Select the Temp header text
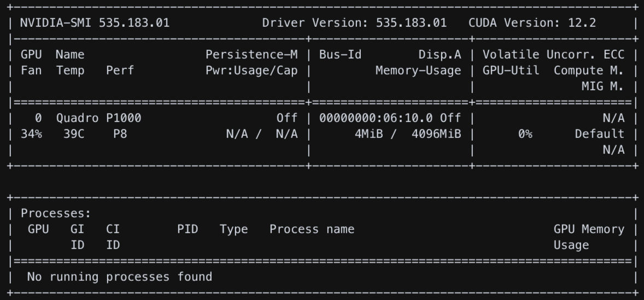Screen dimensions: 644x300 click(x=70, y=71)
